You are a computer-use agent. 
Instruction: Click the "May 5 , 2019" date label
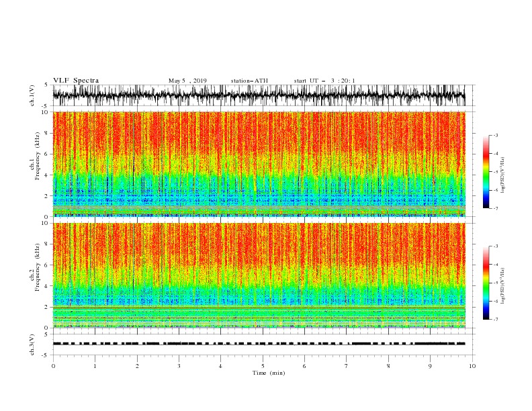tap(187, 81)
